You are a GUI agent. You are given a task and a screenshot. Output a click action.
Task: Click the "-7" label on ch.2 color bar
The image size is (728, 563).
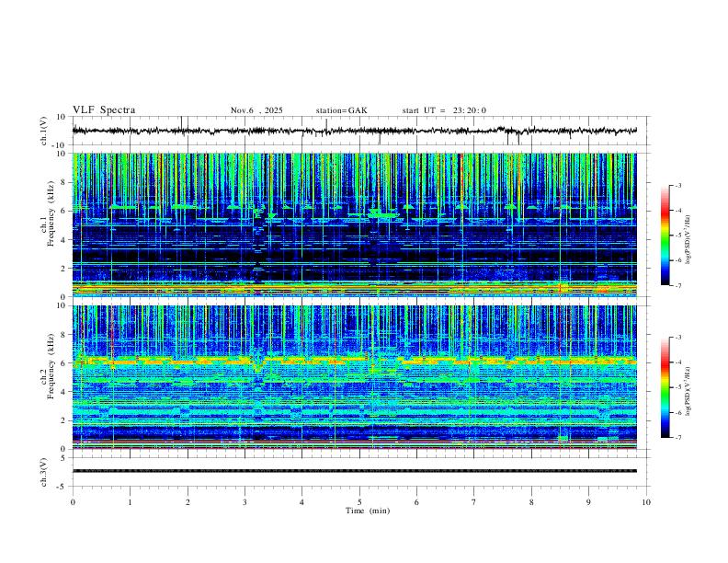tap(677, 438)
